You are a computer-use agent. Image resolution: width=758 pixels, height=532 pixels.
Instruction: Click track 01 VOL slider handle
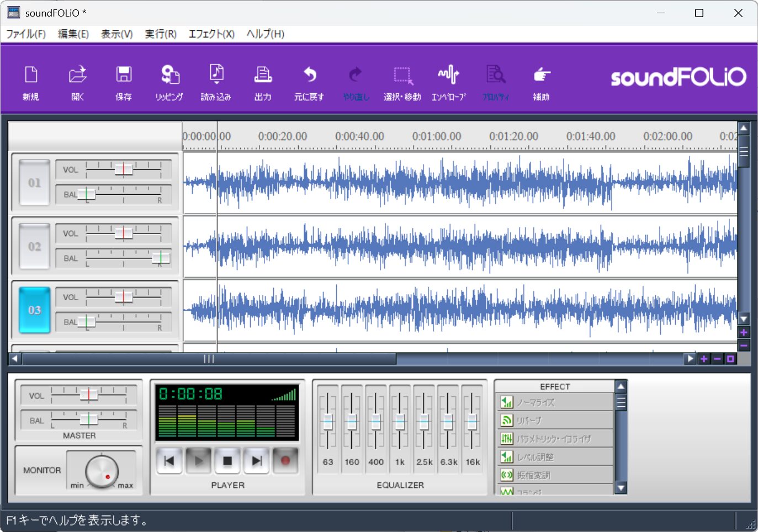tap(124, 169)
